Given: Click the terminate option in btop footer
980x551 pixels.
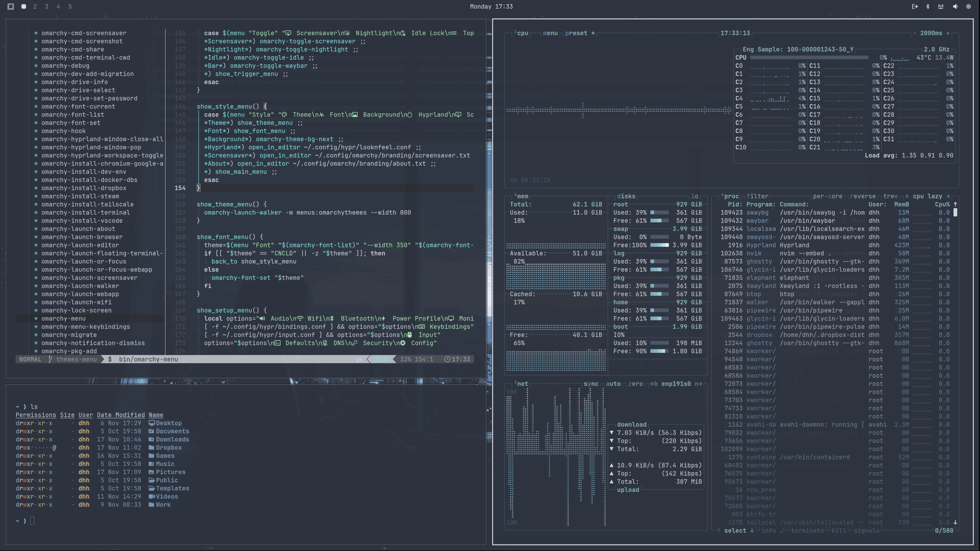Looking at the screenshot, I should pyautogui.click(x=807, y=531).
